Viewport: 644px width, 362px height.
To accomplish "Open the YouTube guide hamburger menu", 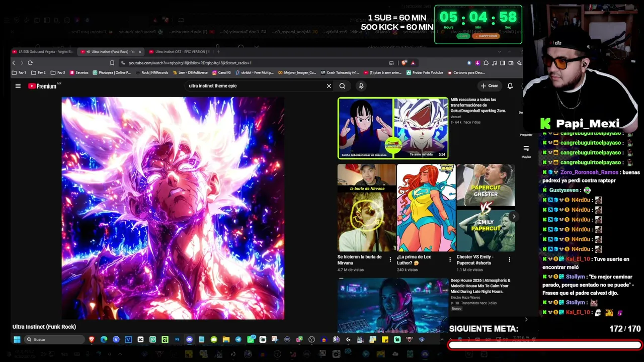I will coord(18,86).
